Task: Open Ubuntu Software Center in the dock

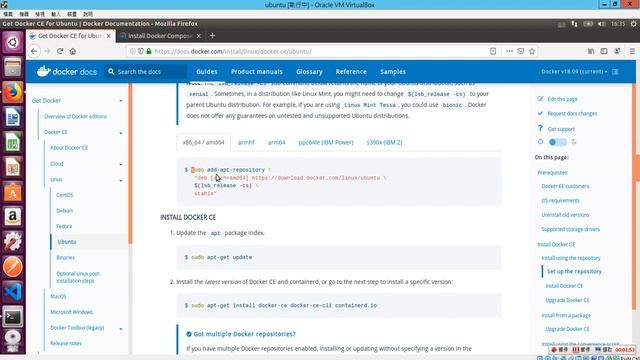Action: 13,192
